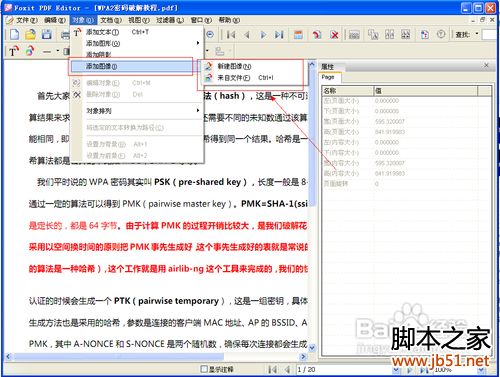500x377 pixels.
Task: Click the value 595.320007 in the first such row
Action: click(389, 121)
